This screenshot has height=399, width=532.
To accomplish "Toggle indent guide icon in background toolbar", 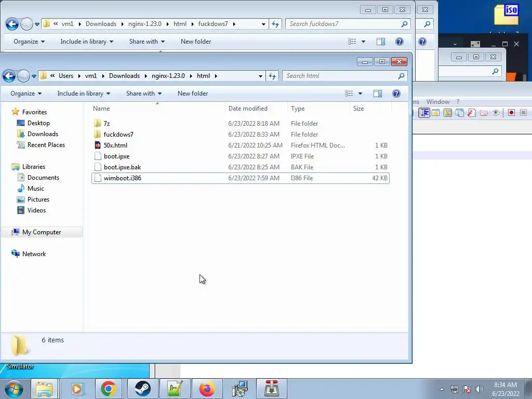I will (x=424, y=113).
